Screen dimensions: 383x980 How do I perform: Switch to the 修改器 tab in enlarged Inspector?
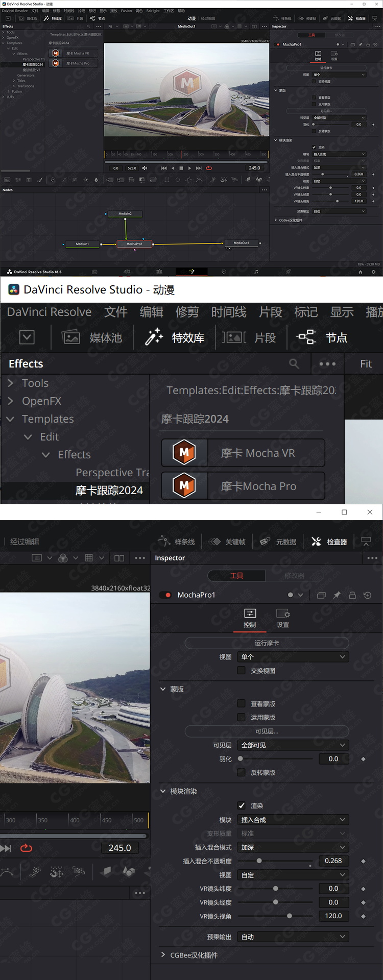point(294,575)
